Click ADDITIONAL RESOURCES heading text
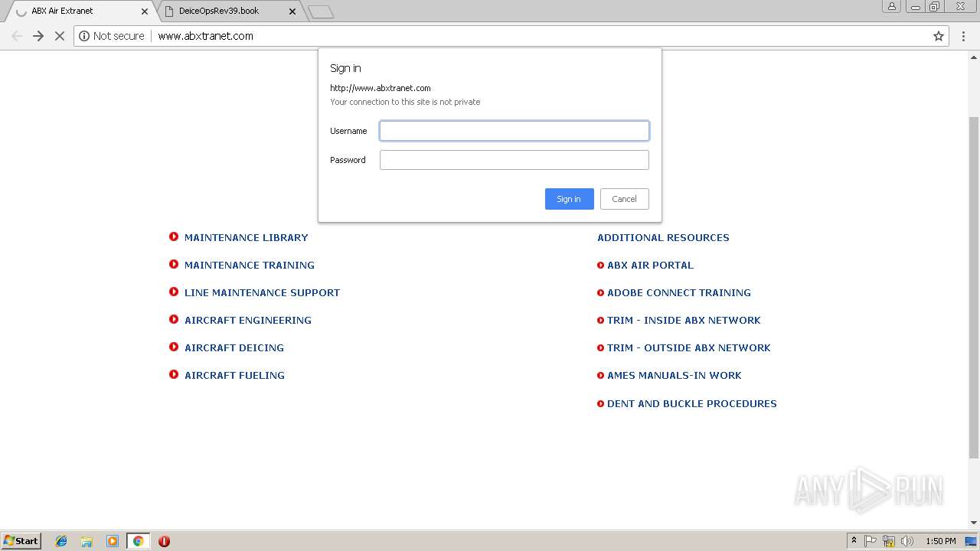The height and width of the screenshot is (551, 980). 663,238
